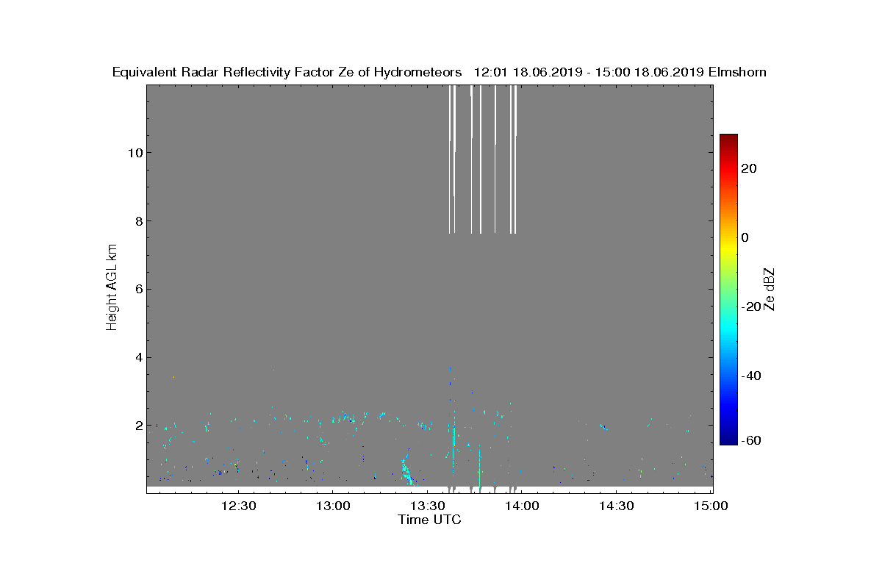Click the 15:00 time tick label
Screen dimensions: 882x588
point(711,506)
